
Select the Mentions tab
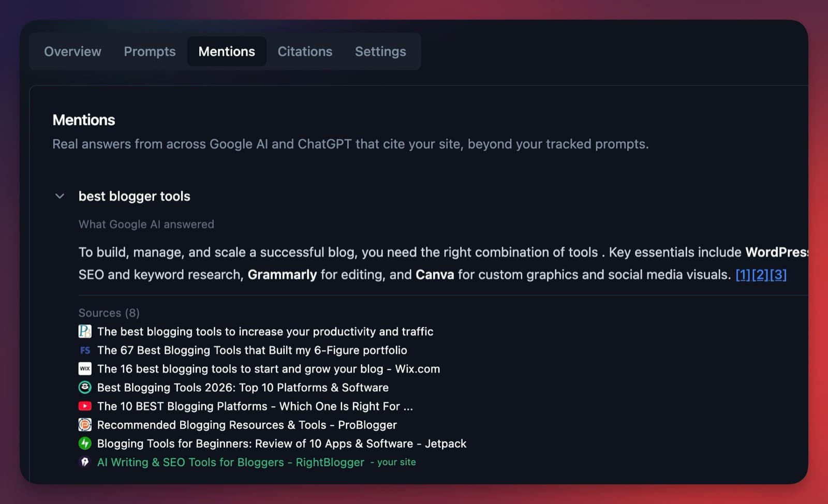click(x=227, y=51)
